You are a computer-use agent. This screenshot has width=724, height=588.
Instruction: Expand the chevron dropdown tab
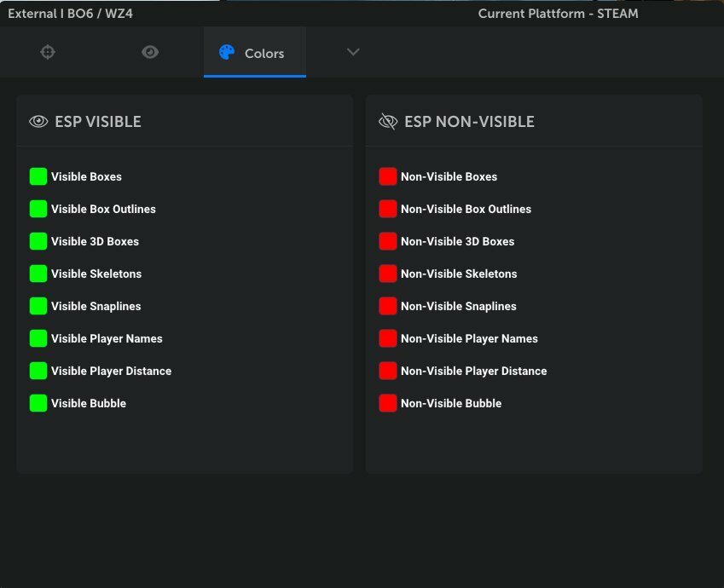pos(353,52)
